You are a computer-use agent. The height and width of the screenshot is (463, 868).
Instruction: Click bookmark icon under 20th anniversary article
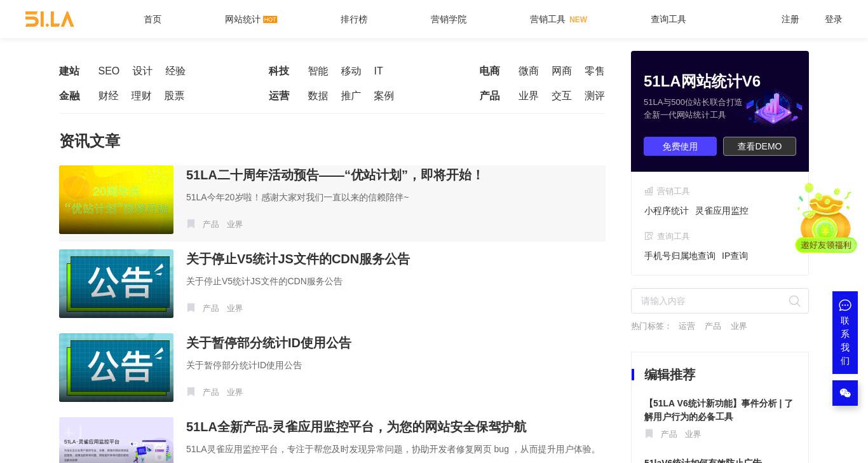191,224
